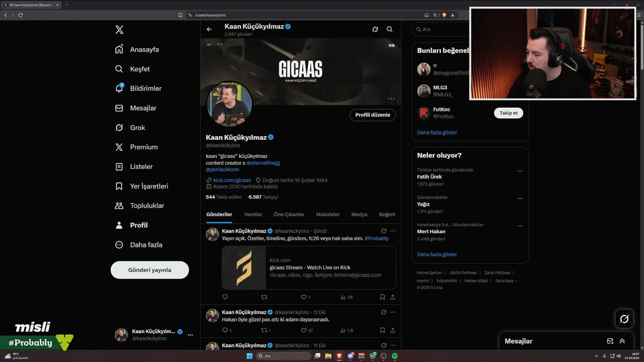This screenshot has height=362, width=644.
Task: Repost the 'Yayın açık' post
Action: tap(264, 297)
